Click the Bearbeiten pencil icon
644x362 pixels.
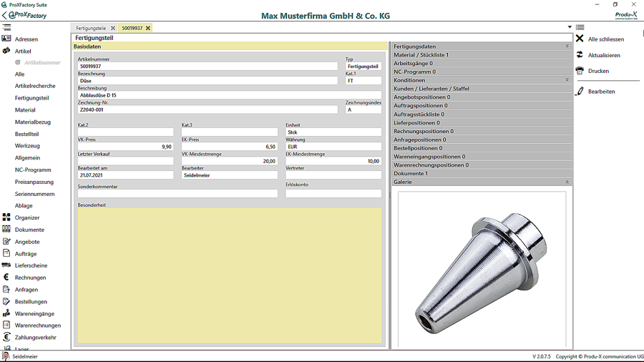[580, 92]
